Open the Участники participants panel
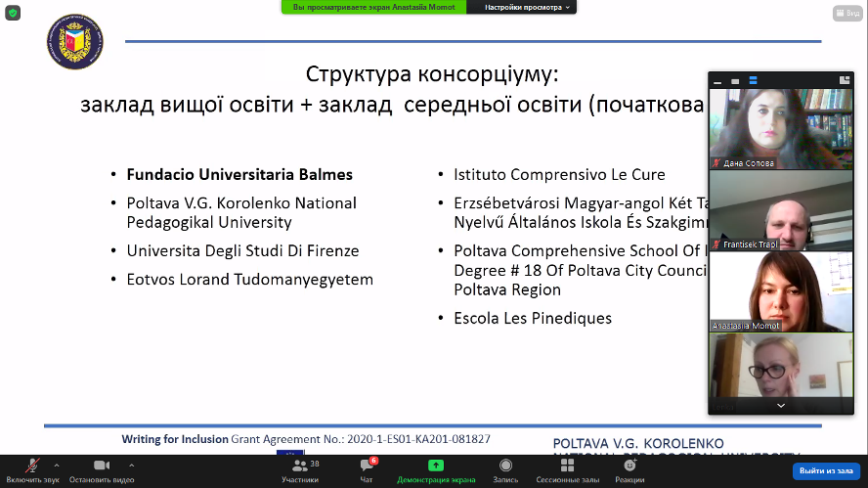 300,470
